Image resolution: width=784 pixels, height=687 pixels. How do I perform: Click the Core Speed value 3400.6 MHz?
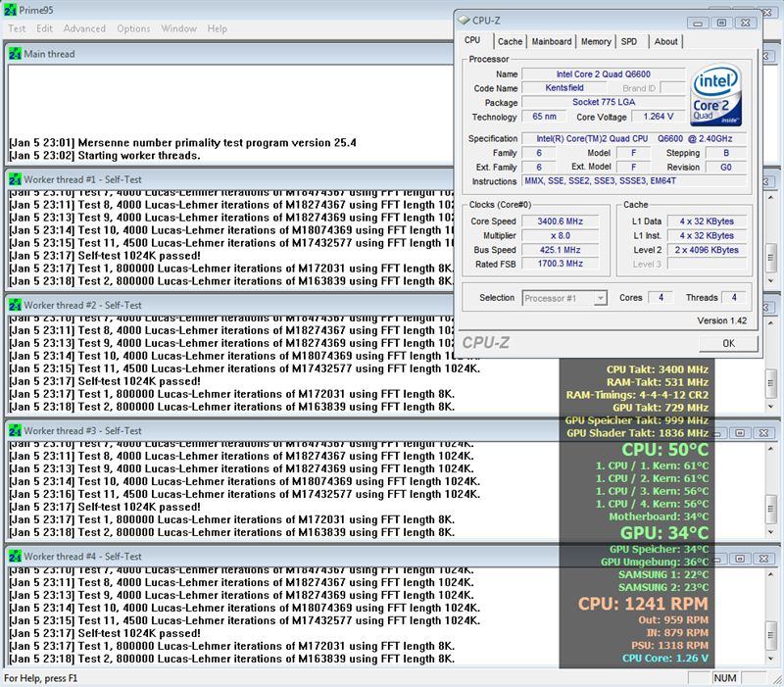pos(560,221)
